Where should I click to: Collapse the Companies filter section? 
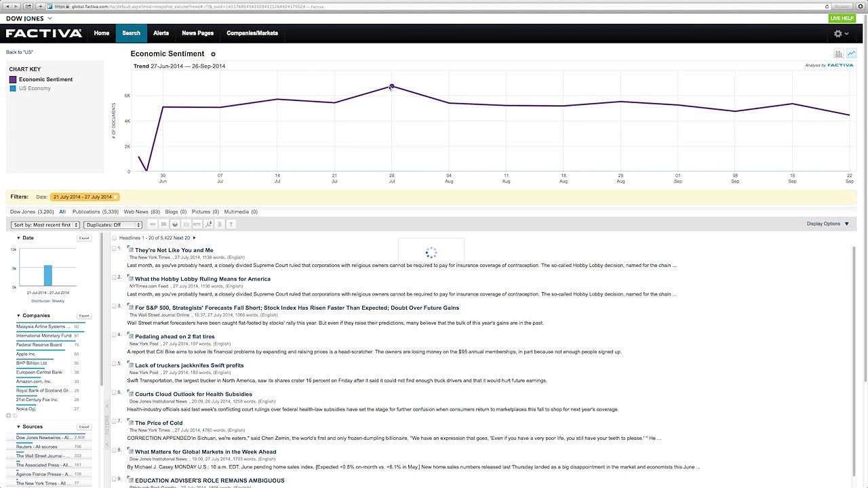pos(18,315)
